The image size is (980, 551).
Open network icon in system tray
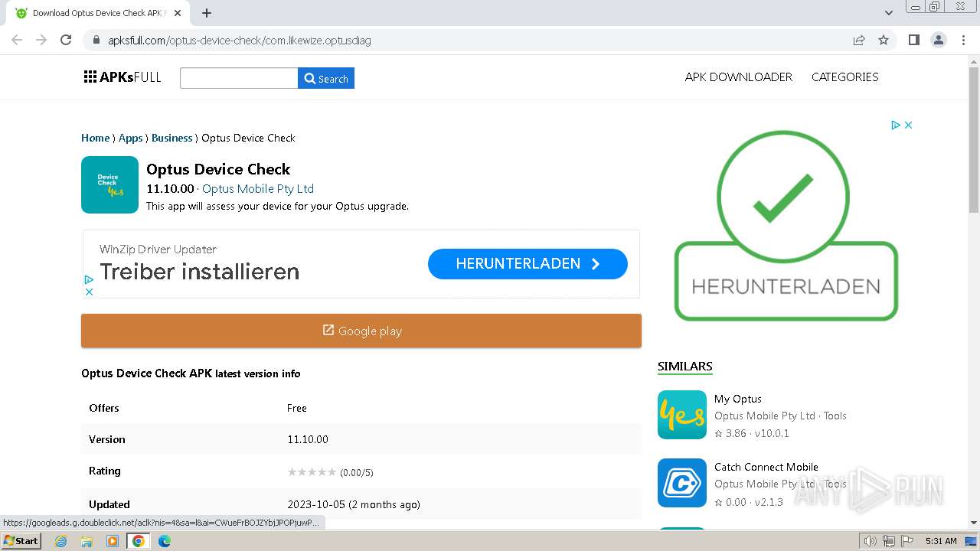point(888,541)
